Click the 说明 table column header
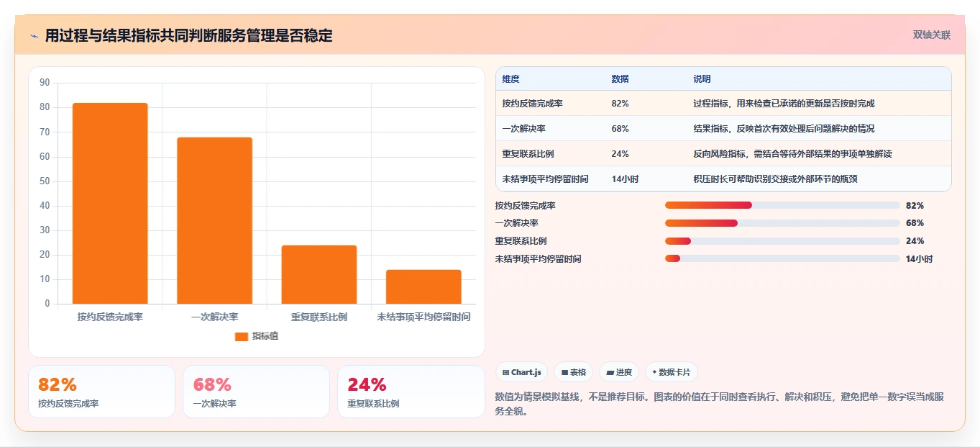This screenshot has width=980, height=447. (702, 79)
